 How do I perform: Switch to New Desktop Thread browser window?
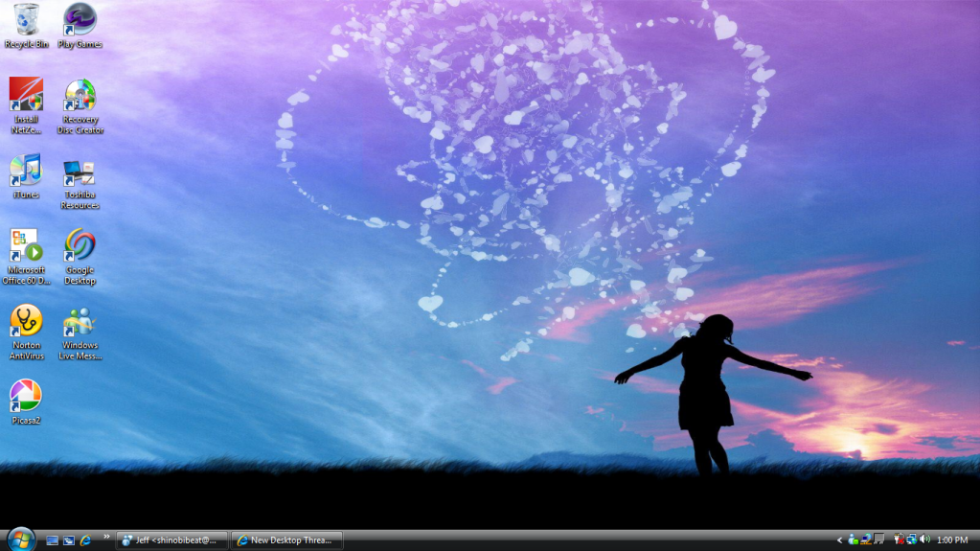(286, 540)
